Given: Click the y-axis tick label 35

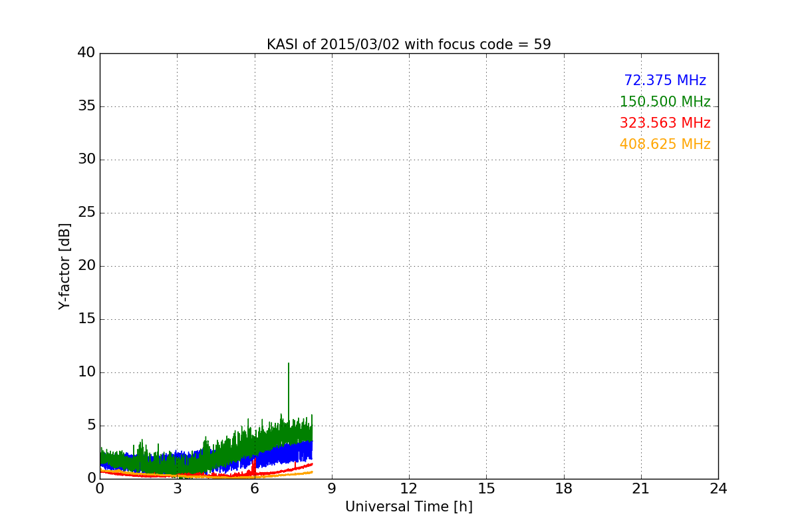Looking at the screenshot, I should pyautogui.click(x=86, y=106).
